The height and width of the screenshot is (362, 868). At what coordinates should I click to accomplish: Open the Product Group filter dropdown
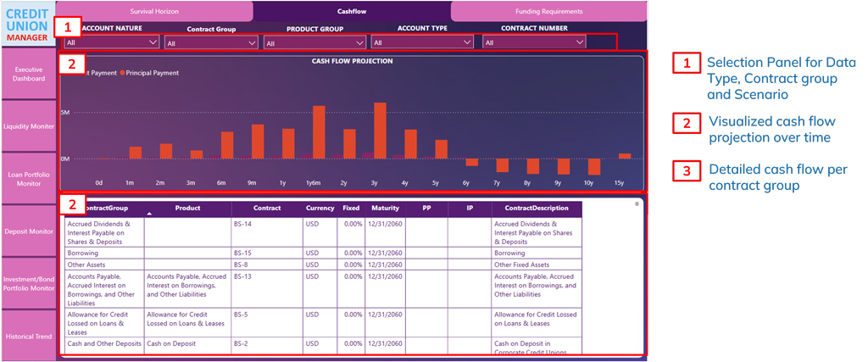[x=314, y=42]
